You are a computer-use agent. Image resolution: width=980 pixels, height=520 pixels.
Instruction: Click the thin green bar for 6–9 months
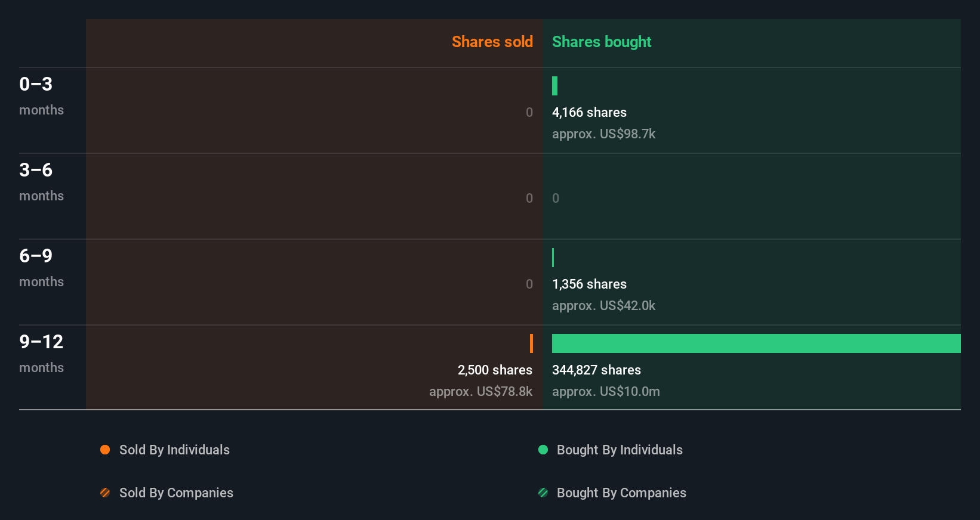(x=553, y=258)
